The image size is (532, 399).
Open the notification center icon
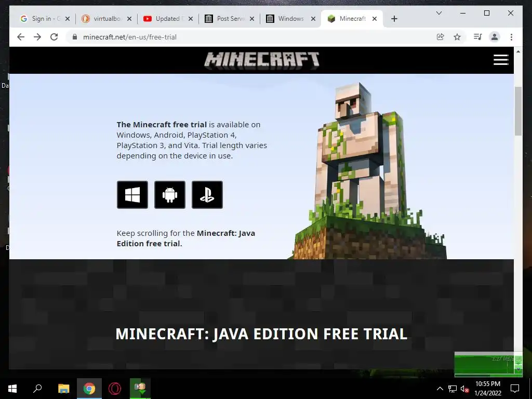515,389
